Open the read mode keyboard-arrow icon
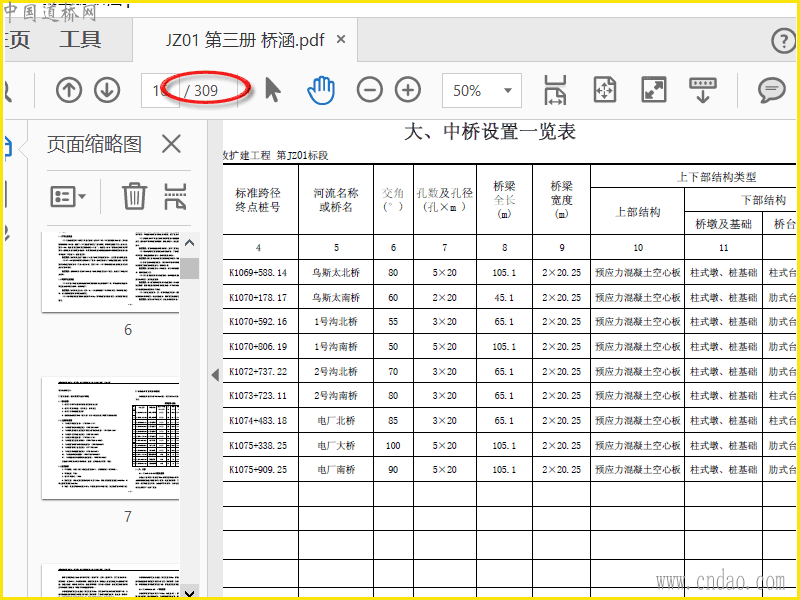800x600 pixels. click(703, 90)
